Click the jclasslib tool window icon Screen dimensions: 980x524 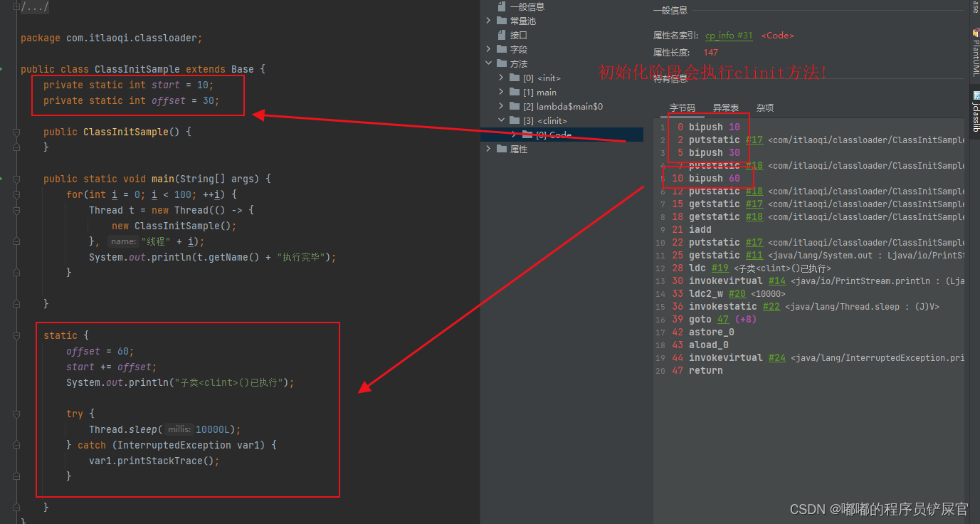point(975,97)
